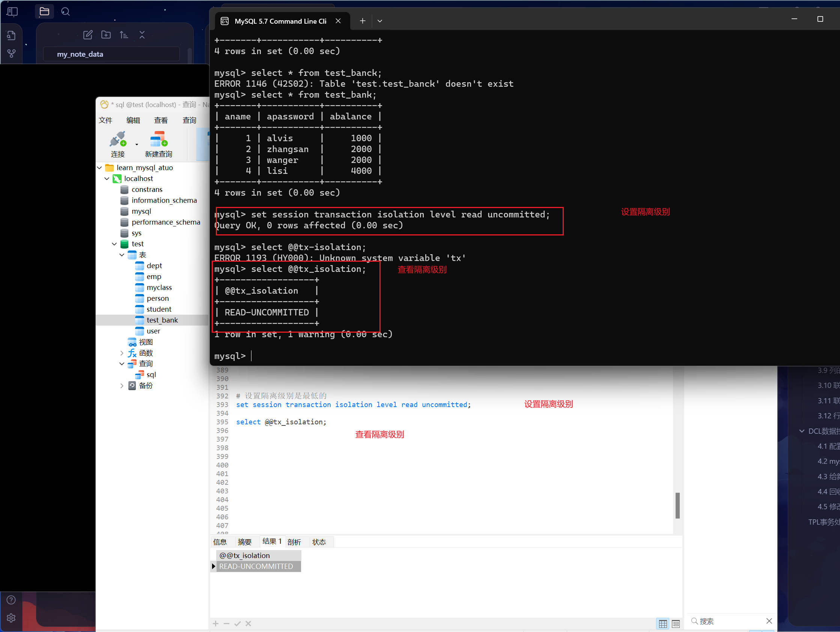
Task: Select the student table in tree
Action: coord(159,309)
